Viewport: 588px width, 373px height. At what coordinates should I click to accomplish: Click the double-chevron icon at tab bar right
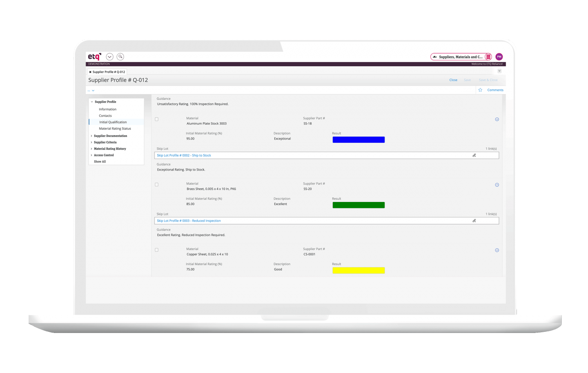(499, 71)
